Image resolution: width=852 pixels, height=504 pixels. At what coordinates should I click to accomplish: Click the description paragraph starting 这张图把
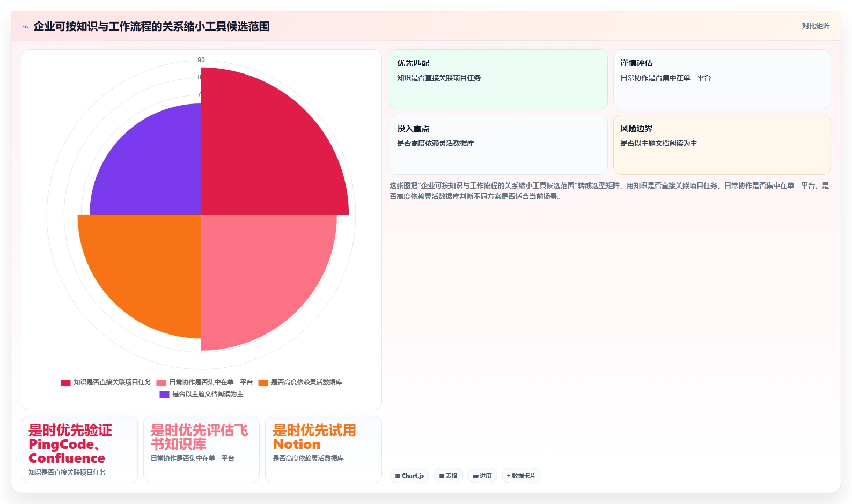tap(609, 191)
